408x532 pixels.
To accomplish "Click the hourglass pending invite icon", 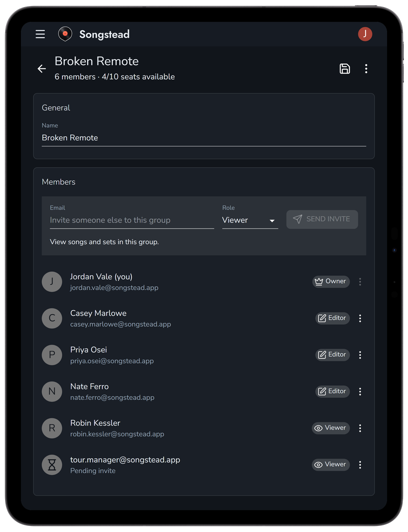I will pos(52,465).
